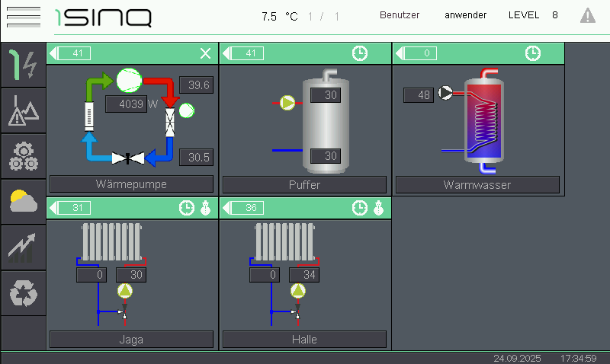Click the clock icon on Halle panel
This screenshot has height=364, width=610.
(x=359, y=208)
